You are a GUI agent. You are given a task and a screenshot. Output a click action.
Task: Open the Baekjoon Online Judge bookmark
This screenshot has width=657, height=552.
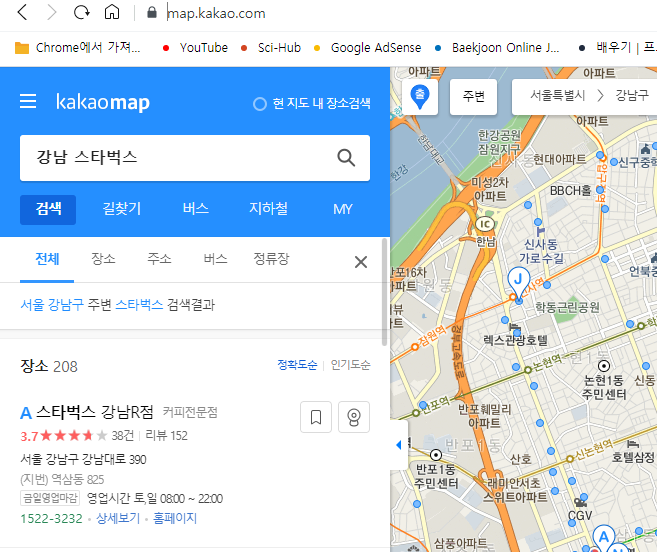click(497, 48)
